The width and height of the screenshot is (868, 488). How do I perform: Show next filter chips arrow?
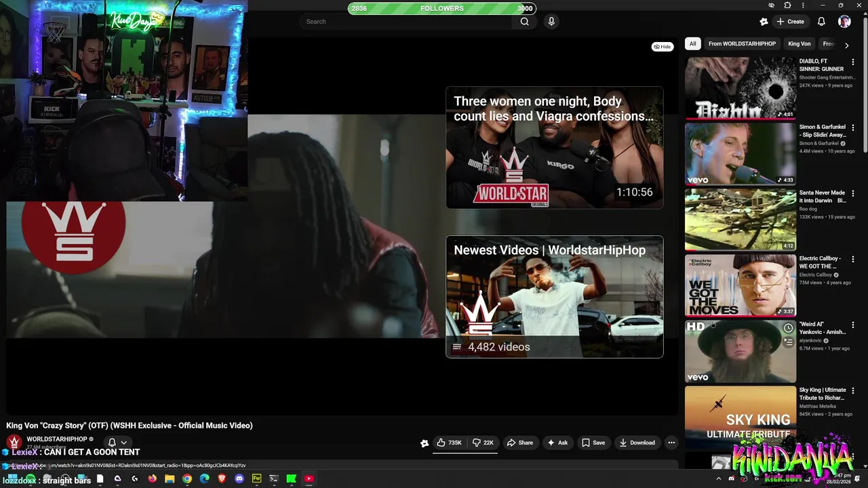[x=846, y=45]
